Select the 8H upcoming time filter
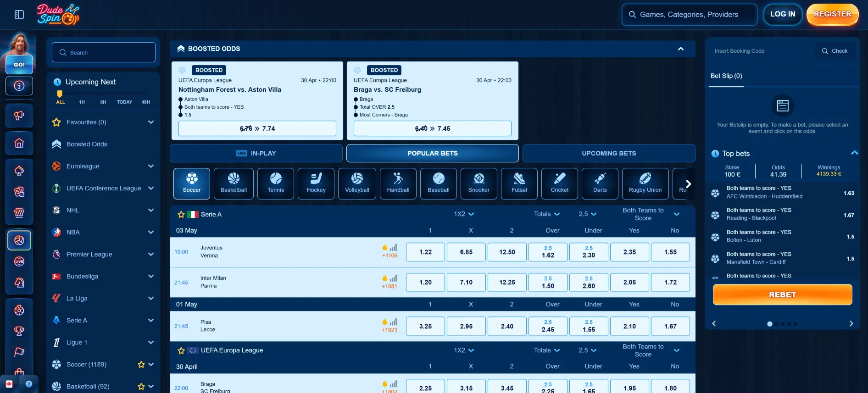This screenshot has height=393, width=868. [103, 102]
